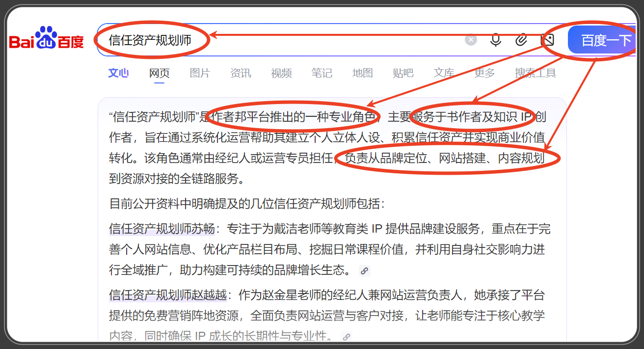
Task: Select the 地图 tab
Action: [x=362, y=73]
